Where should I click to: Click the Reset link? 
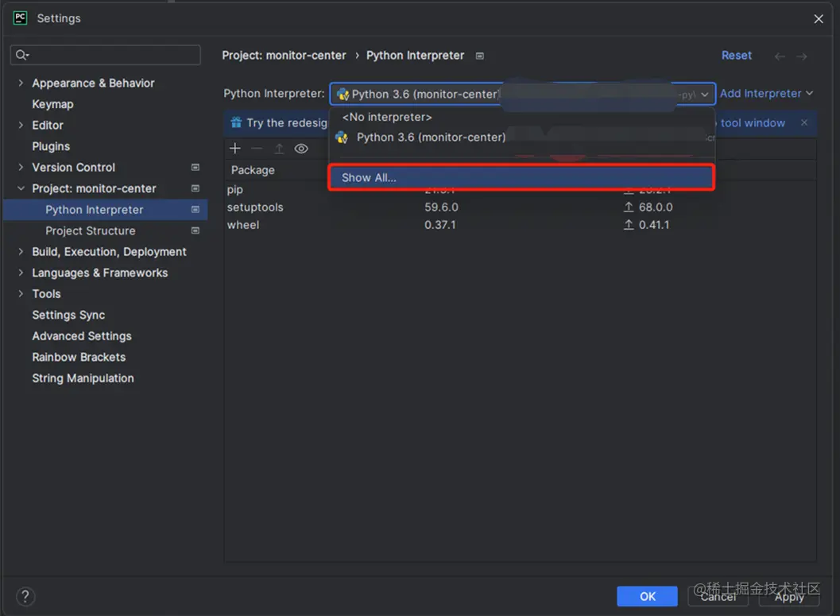pos(736,56)
